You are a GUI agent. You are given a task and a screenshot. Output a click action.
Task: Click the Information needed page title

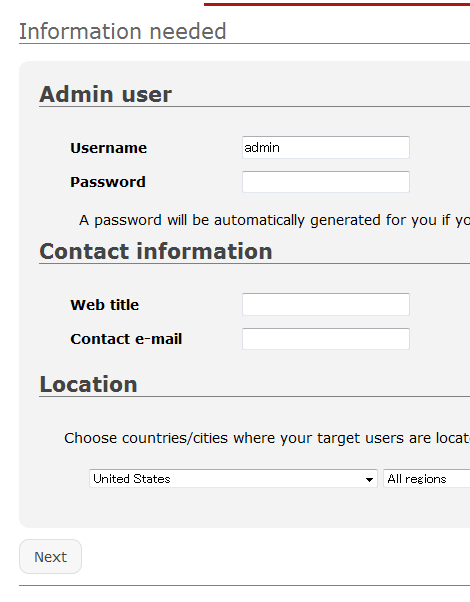click(123, 31)
